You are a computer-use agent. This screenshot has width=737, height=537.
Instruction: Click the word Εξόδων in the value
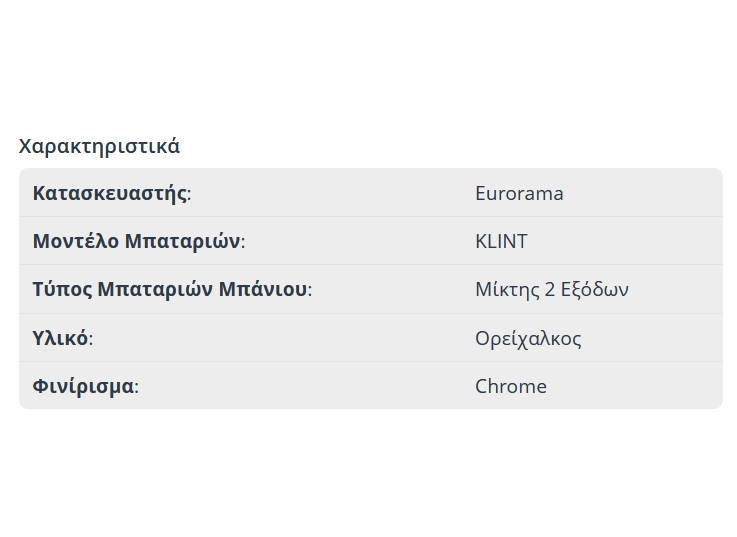(595, 290)
